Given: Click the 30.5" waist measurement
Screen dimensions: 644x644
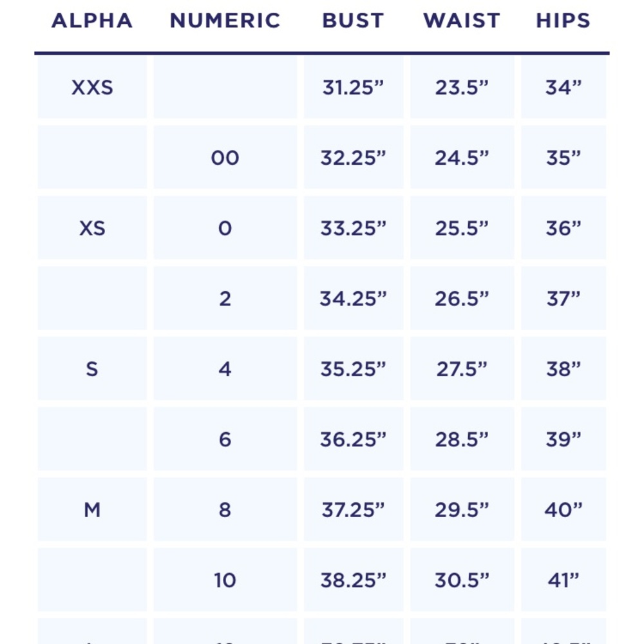Looking at the screenshot, I should (462, 580).
